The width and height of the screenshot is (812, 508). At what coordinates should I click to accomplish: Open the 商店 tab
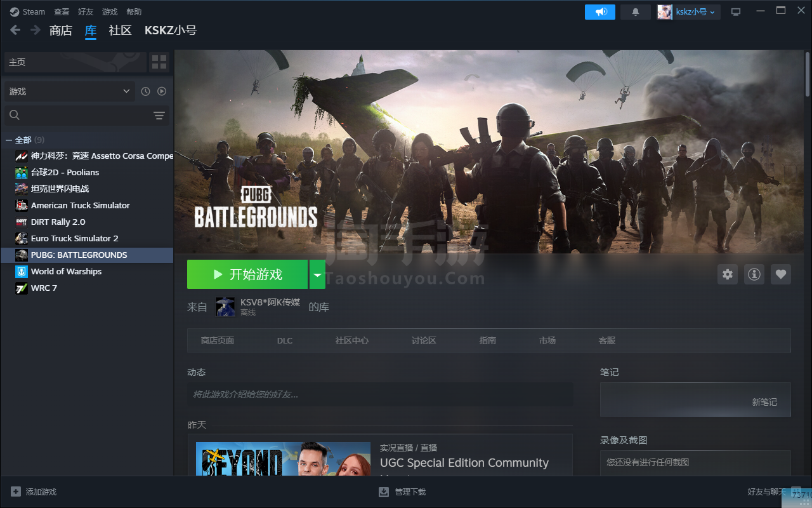pyautogui.click(x=61, y=30)
